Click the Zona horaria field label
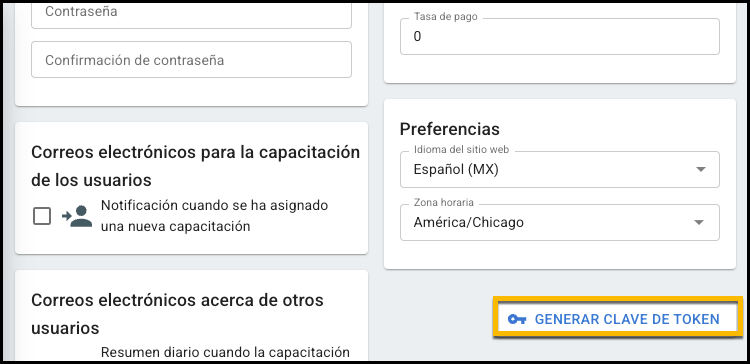Viewport: 750px width, 364px height. point(443,203)
